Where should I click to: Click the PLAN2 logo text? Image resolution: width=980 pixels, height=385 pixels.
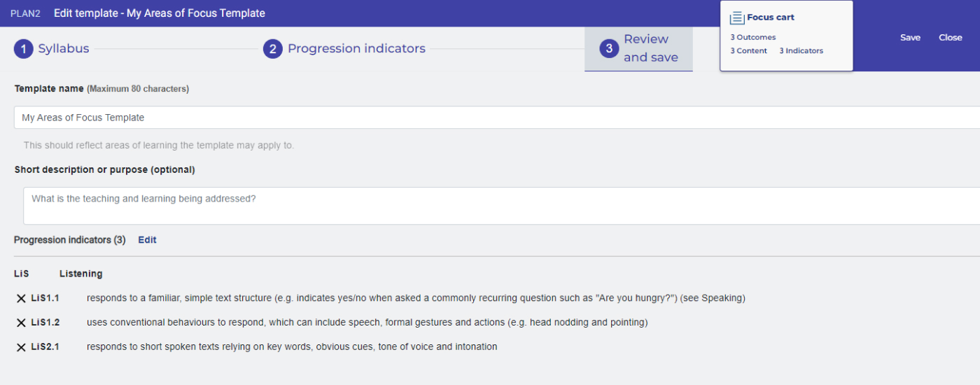tap(25, 14)
